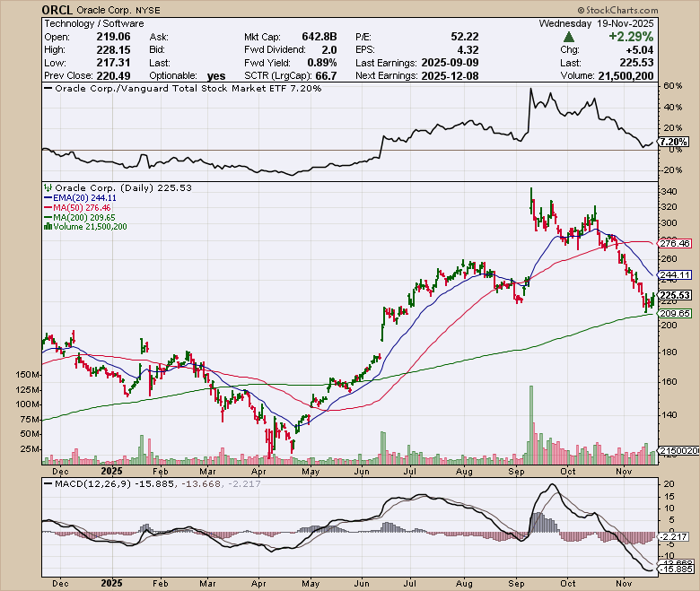Click the 2025 label on price chart axis
Screen dimensions: 700x591
(x=111, y=472)
